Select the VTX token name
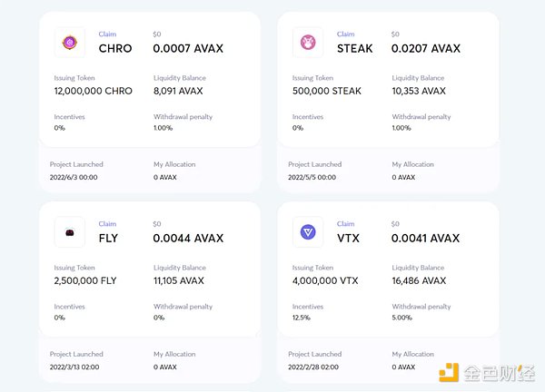 (x=350, y=239)
